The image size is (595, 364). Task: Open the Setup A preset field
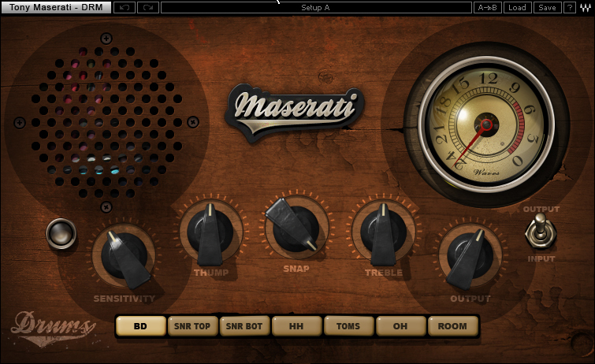click(x=315, y=8)
